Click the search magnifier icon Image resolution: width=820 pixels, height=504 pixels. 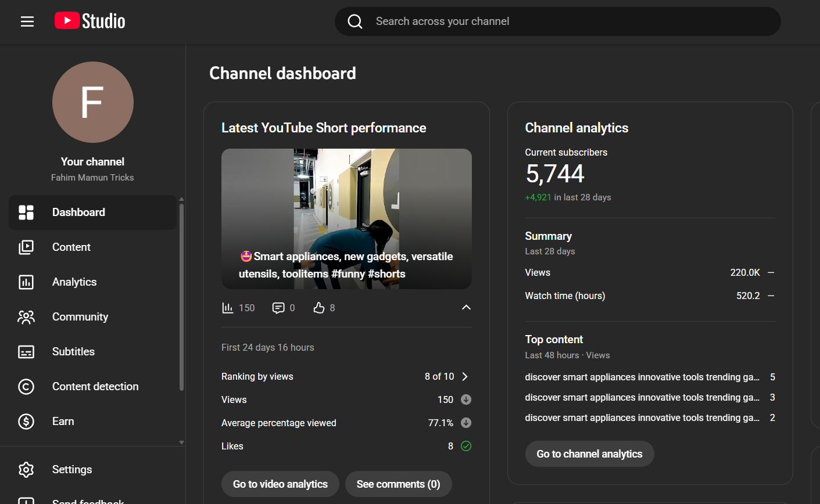tap(355, 21)
